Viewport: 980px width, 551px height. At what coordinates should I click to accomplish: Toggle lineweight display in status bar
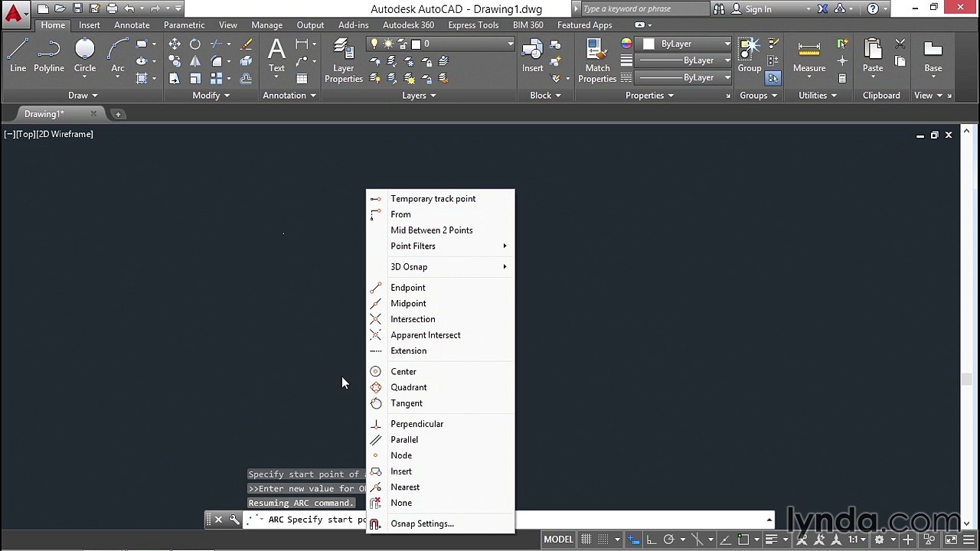772,540
